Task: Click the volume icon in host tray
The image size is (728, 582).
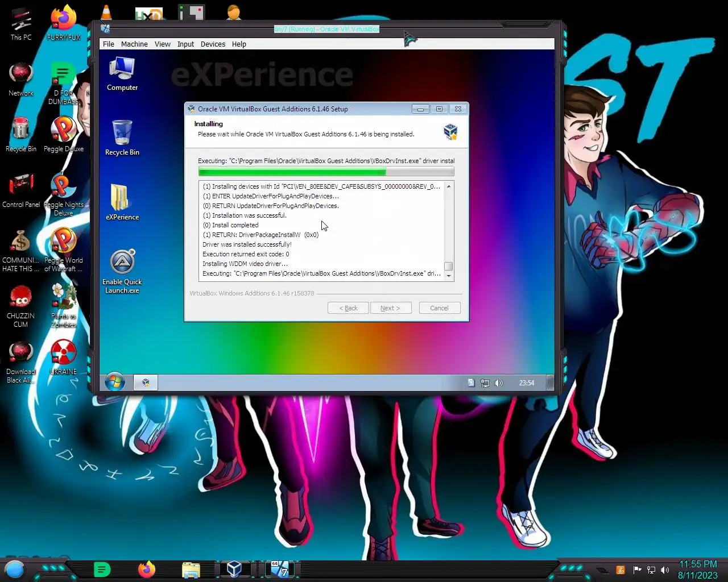Action: pyautogui.click(x=665, y=569)
